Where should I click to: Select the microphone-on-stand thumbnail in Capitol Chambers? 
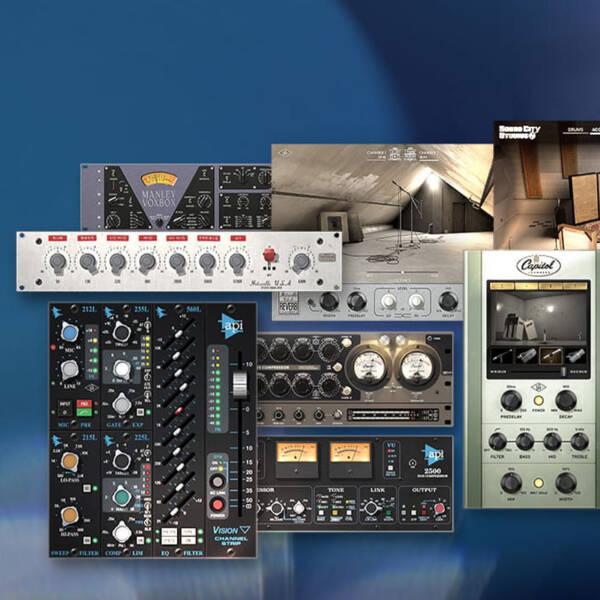(502, 356)
